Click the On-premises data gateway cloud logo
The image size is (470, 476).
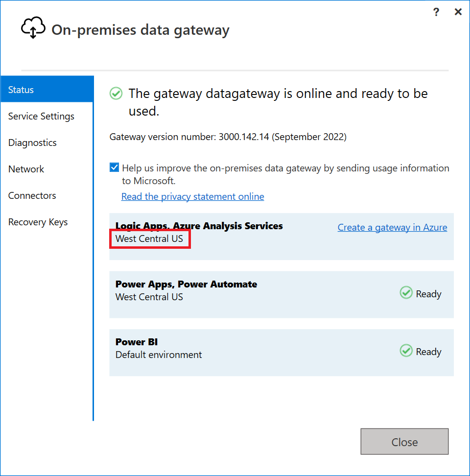[33, 27]
